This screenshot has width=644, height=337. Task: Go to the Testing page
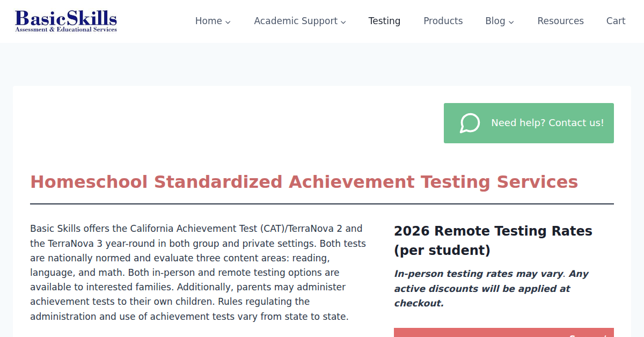click(384, 21)
